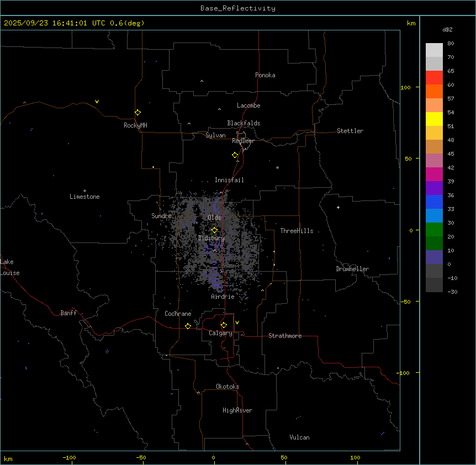Image resolution: width=476 pixels, height=465 pixels.
Task: Click the UTC timestamp in header
Action: (73, 23)
